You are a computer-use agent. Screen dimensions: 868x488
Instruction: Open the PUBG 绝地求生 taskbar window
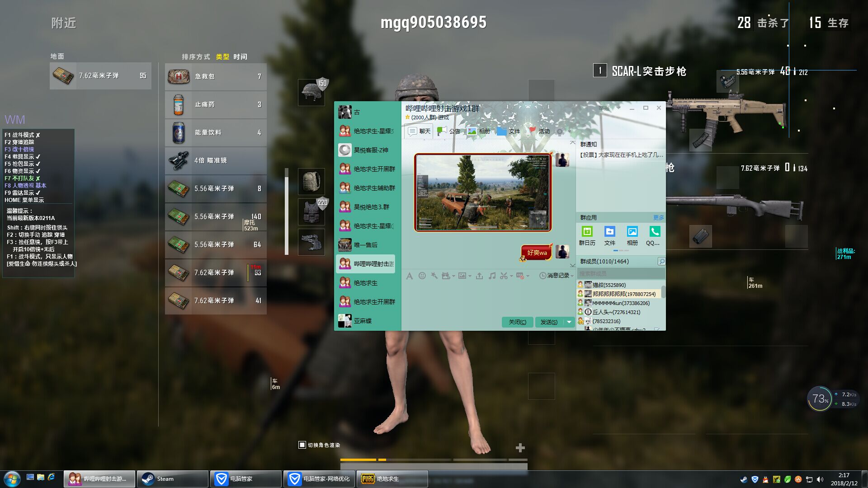coord(392,479)
